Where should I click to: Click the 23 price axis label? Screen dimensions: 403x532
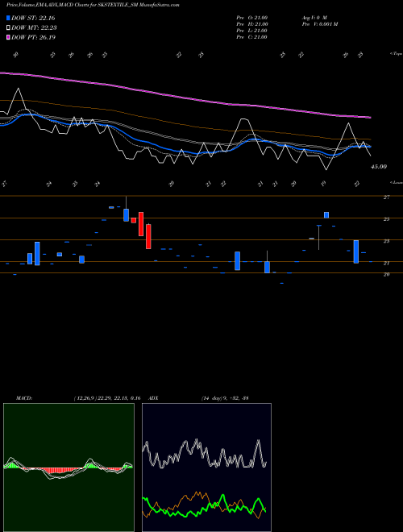(387, 241)
